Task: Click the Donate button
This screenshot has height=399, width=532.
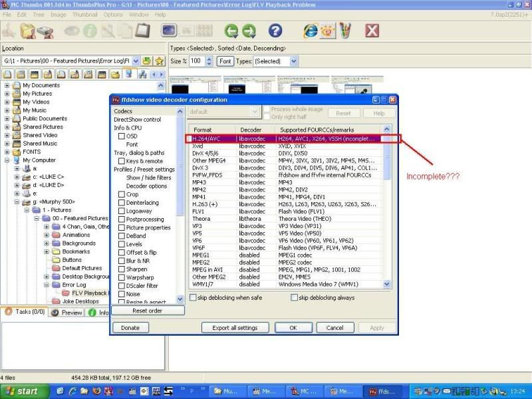Action: pos(130,328)
